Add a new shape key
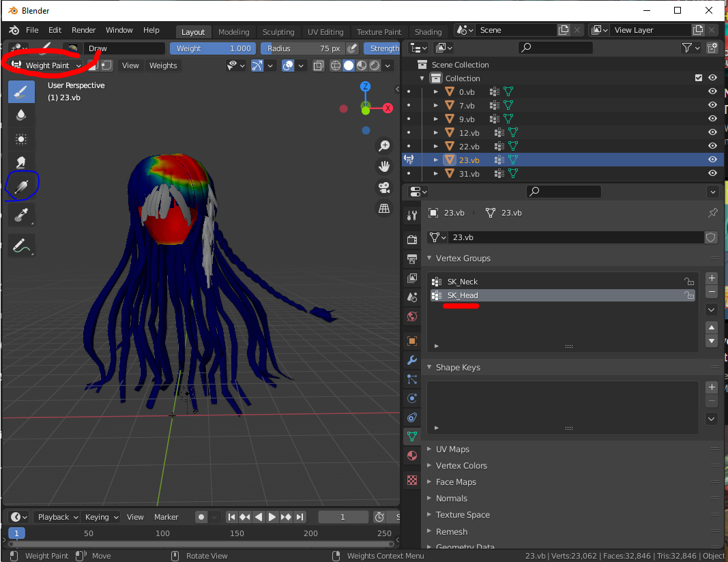The height and width of the screenshot is (562, 728). pos(712,387)
